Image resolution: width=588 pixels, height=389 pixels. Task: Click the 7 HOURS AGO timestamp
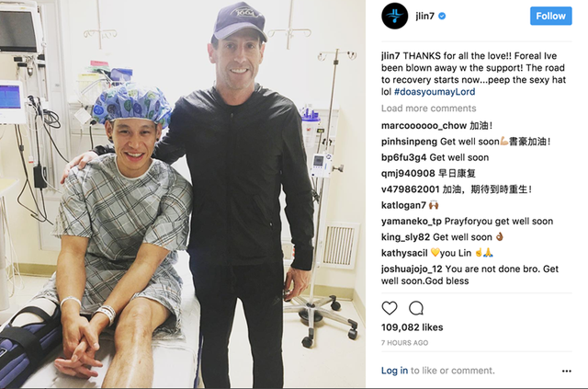click(404, 343)
